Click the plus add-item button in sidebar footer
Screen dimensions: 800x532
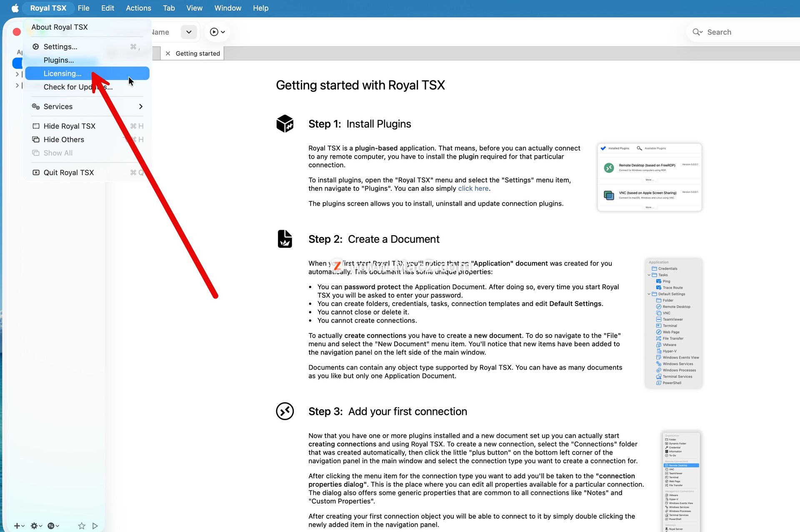(17, 526)
